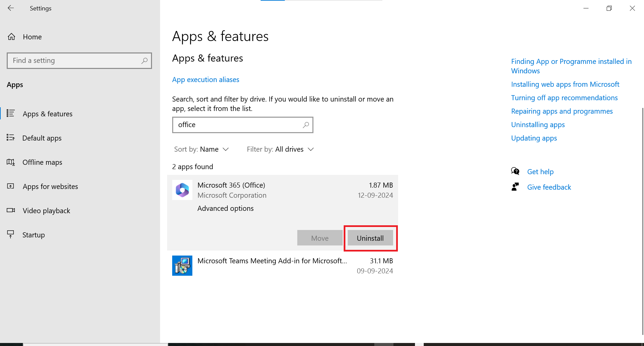The image size is (644, 346).
Task: Open Default apps settings page
Action: tap(42, 138)
